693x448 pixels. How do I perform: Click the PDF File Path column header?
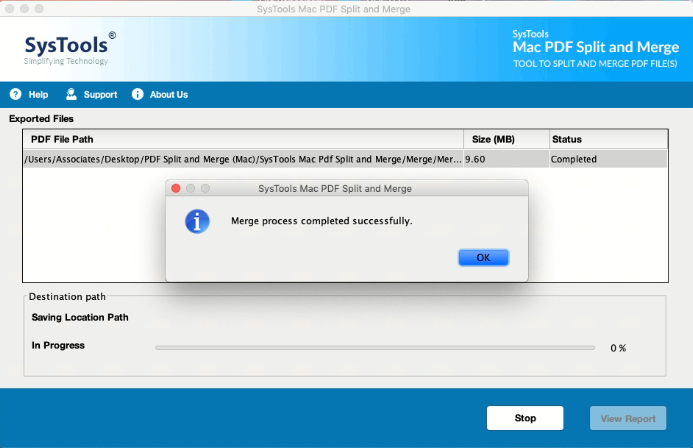(243, 139)
